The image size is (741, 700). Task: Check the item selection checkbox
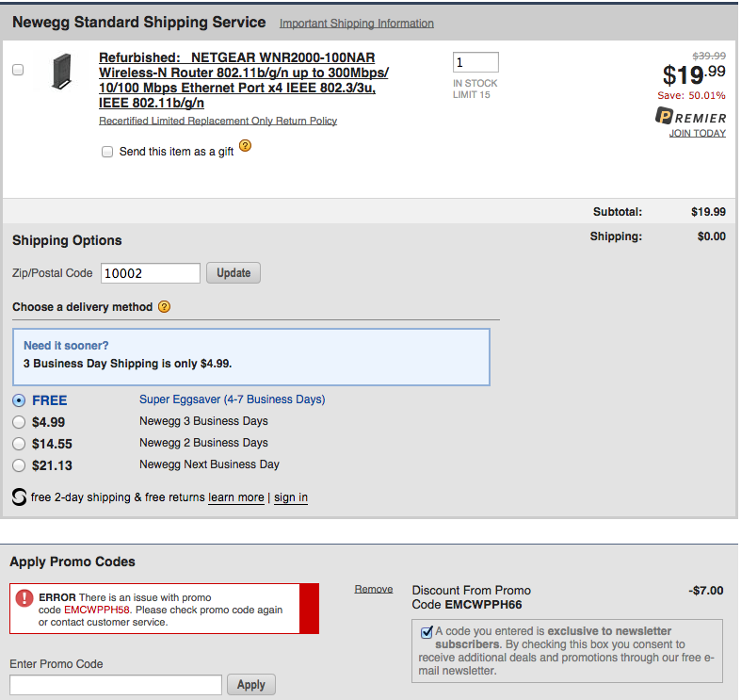point(18,70)
